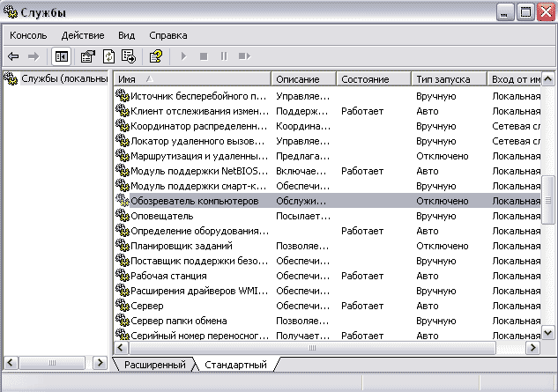Viewport: 558px width, 392px height.
Task: Switch to the Расширенный tab
Action: pos(155,365)
